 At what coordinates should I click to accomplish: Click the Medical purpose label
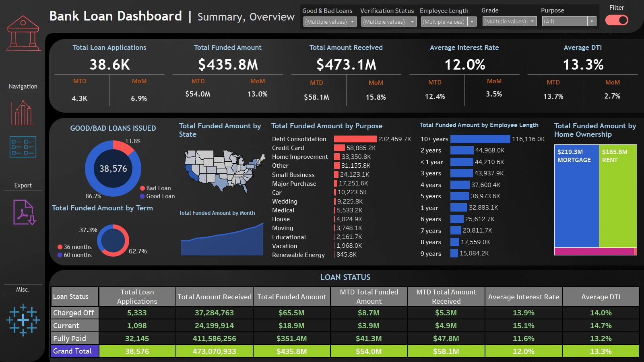point(283,210)
